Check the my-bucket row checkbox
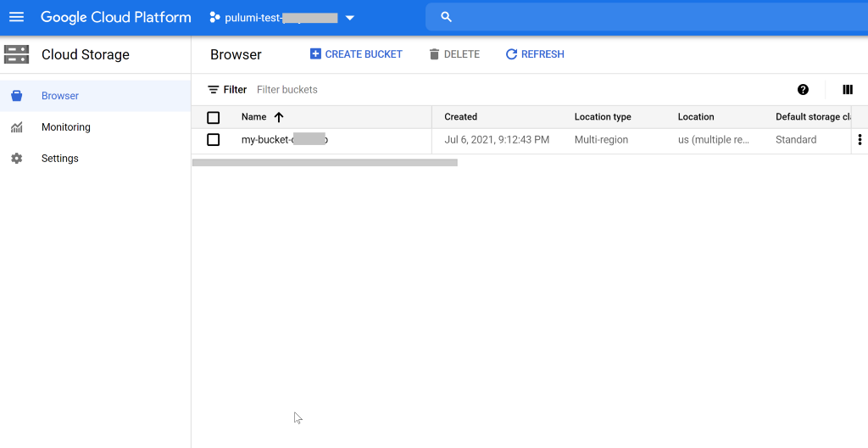This screenshot has height=448, width=868. pyautogui.click(x=213, y=140)
